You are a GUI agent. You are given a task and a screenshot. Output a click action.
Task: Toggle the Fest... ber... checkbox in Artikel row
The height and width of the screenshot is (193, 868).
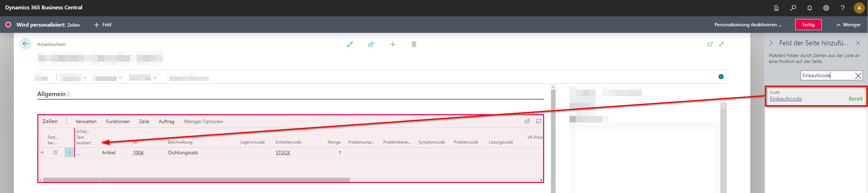55,153
